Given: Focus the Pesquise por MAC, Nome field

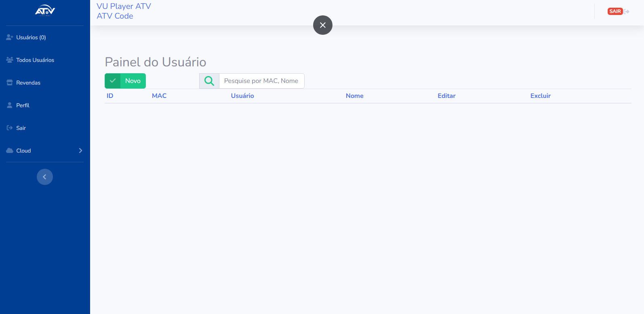Looking at the screenshot, I should (261, 81).
